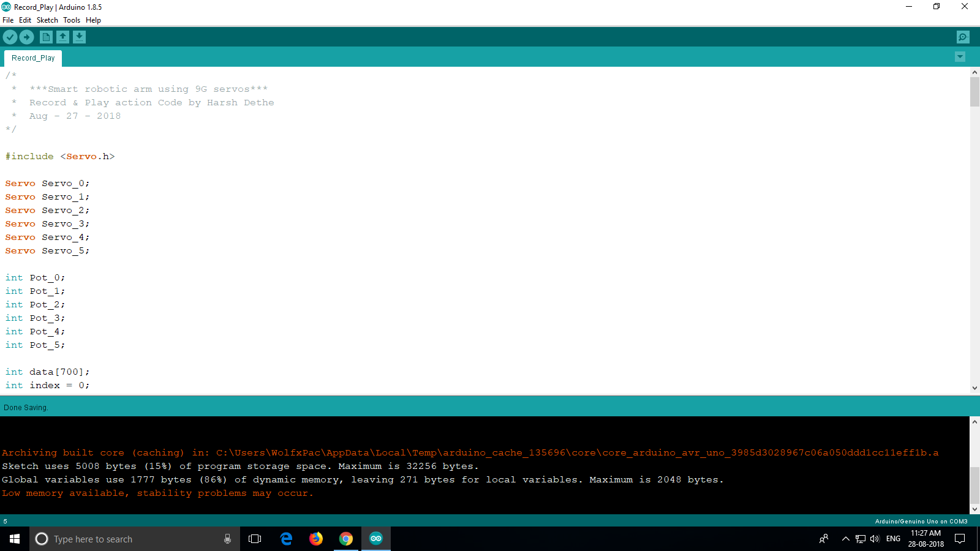This screenshot has height=551, width=980.
Task: Save the sketch with the Save icon
Action: 79,37
